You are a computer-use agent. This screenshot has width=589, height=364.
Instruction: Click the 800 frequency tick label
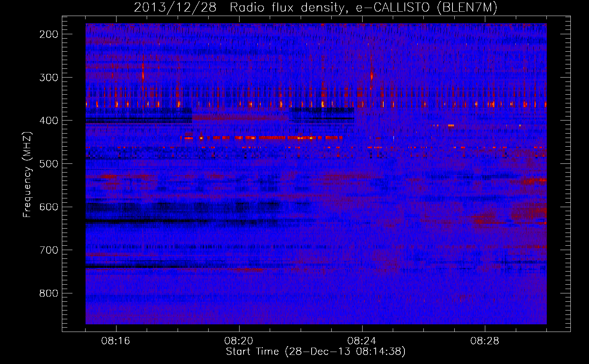pos(48,293)
